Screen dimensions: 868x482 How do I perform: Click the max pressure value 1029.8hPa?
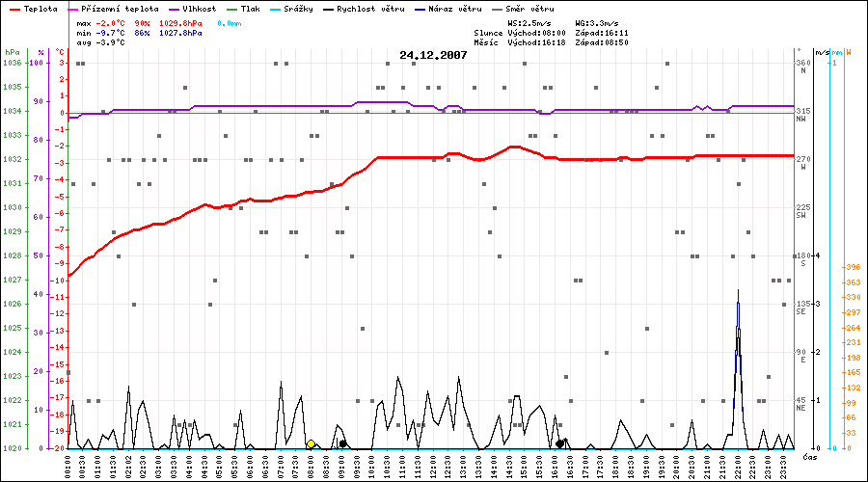(x=180, y=23)
